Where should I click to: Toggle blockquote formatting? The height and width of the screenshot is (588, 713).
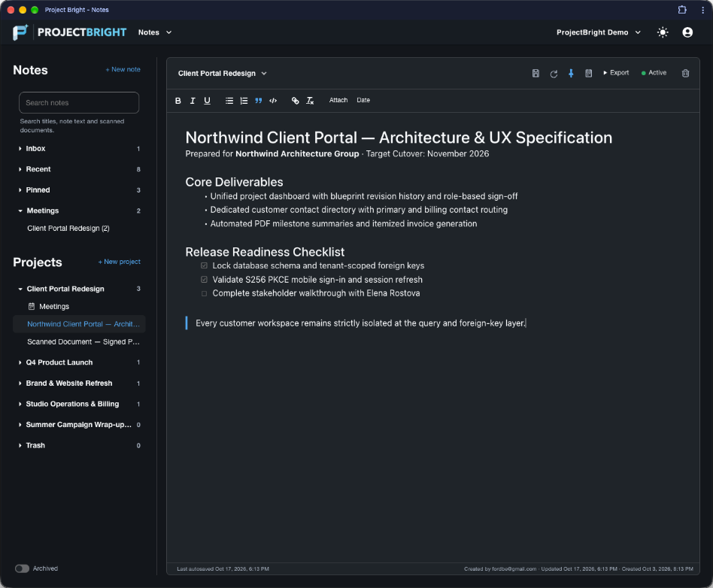click(258, 101)
